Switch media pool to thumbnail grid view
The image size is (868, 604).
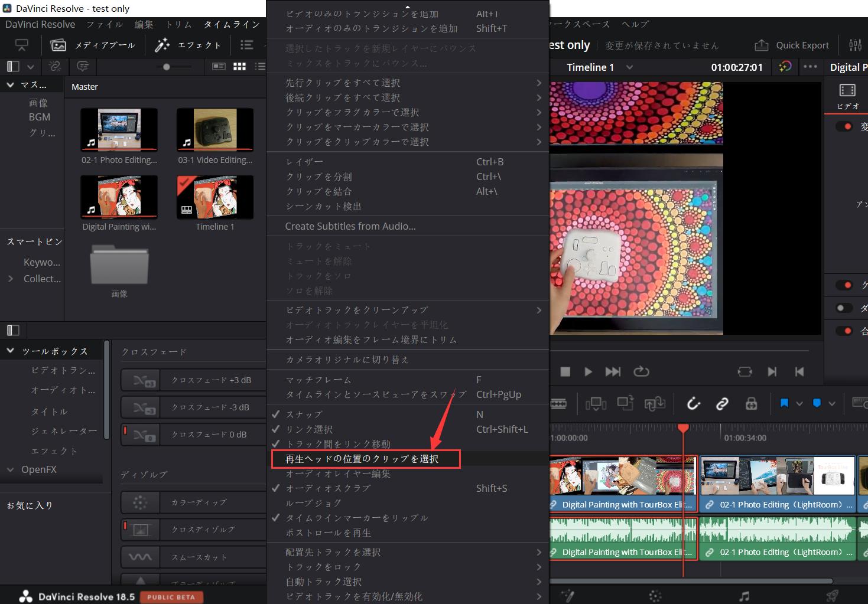[x=239, y=67]
